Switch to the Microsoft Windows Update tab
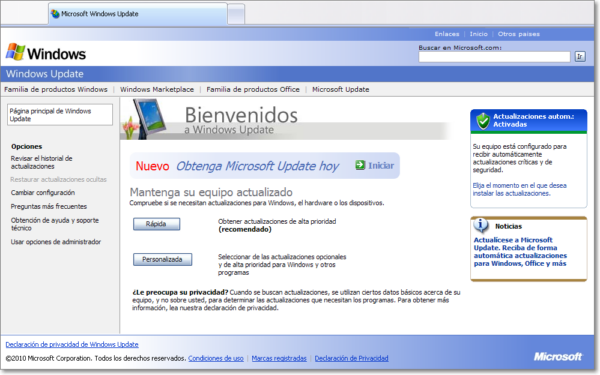The width and height of the screenshot is (600, 375). tap(138, 14)
